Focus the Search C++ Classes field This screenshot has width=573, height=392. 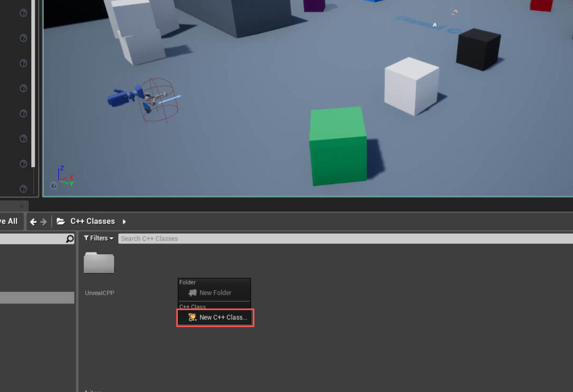345,239
